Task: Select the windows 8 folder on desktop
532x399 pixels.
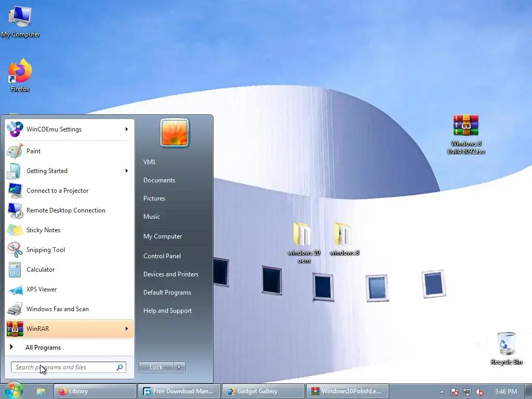Action: (x=344, y=239)
